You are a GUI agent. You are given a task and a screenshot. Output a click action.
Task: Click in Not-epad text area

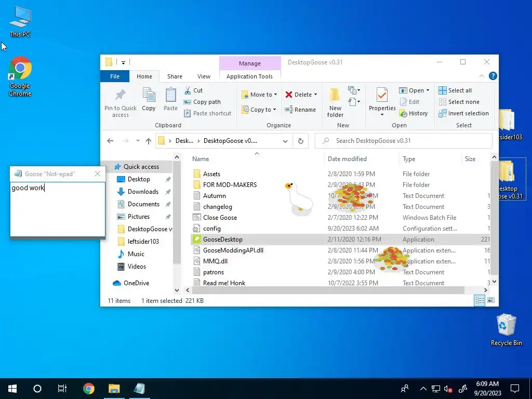click(x=58, y=209)
